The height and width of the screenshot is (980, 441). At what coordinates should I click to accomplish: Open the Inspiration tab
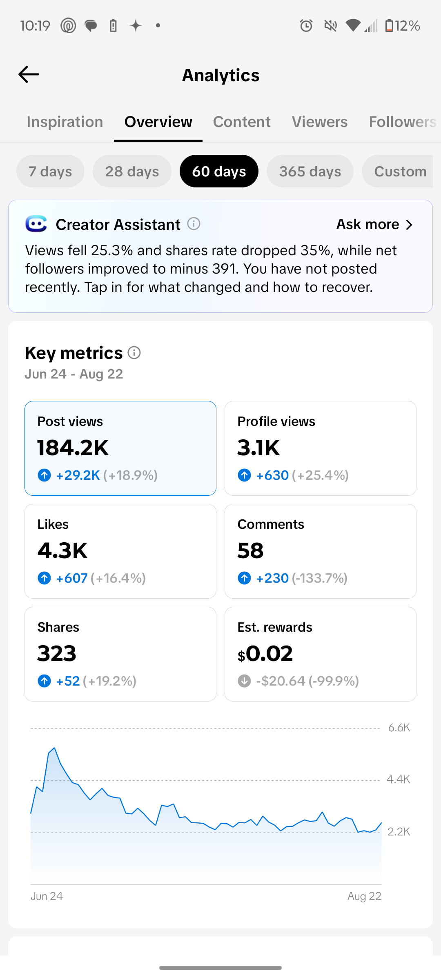[x=65, y=122]
